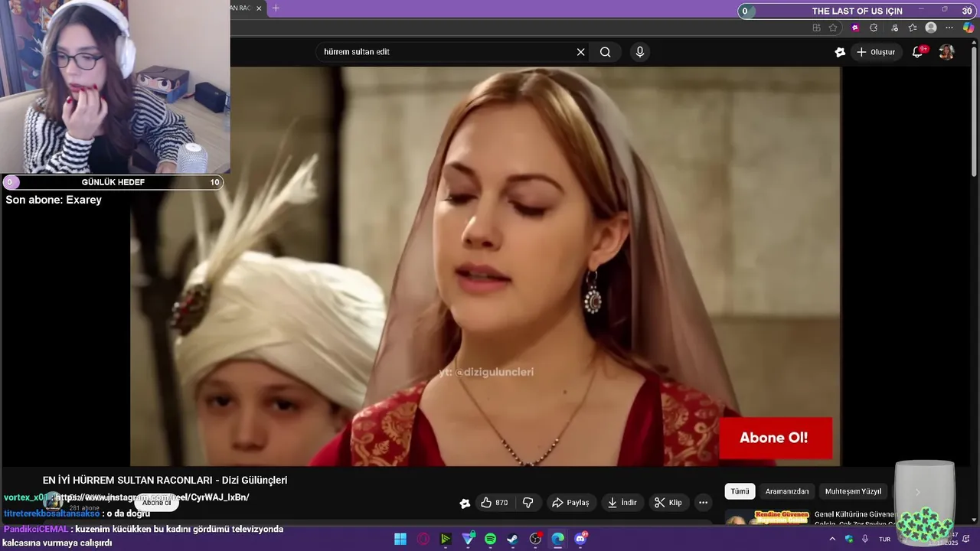Viewport: 980px width, 551px height.
Task: Click the purple extension icon in the toolbar
Action: click(855, 28)
